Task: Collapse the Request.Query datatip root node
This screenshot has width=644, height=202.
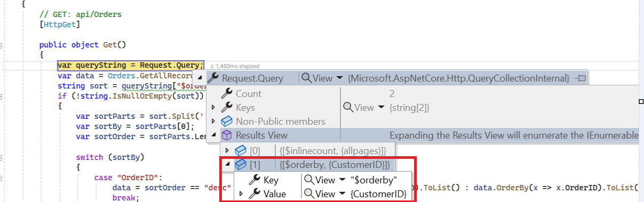Action: [200, 79]
